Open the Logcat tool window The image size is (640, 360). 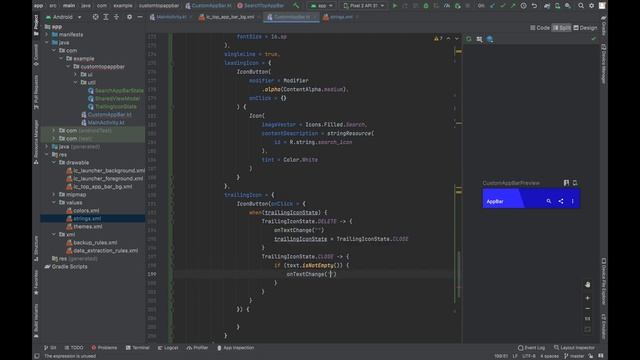(x=168, y=348)
